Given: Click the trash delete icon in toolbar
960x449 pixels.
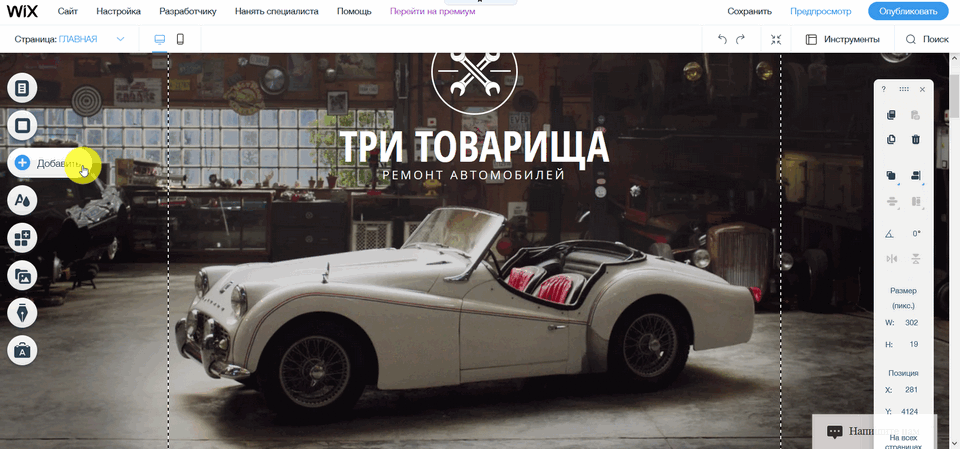Looking at the screenshot, I should (915, 139).
